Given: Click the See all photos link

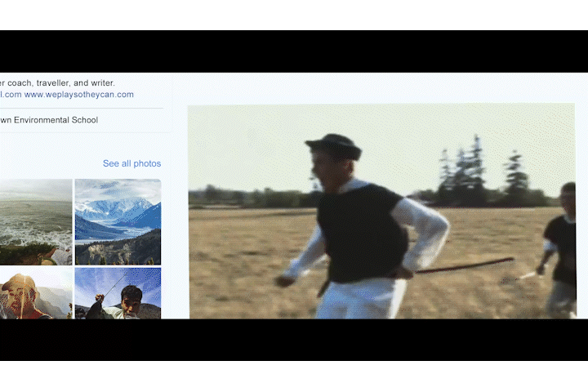Looking at the screenshot, I should tap(132, 163).
